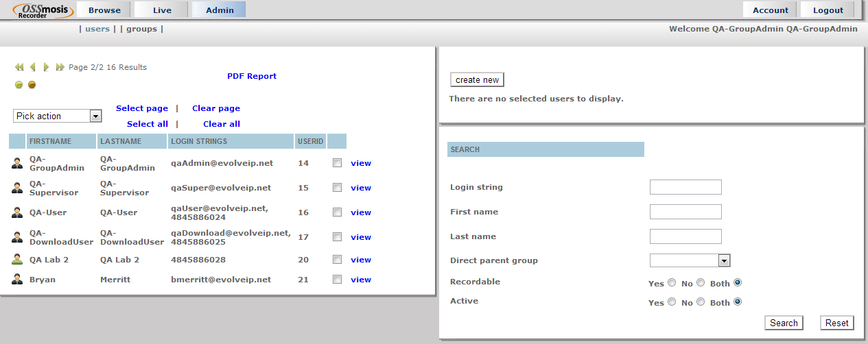The image size is (868, 344).
Task: Jump to the last results page
Action: (60, 67)
